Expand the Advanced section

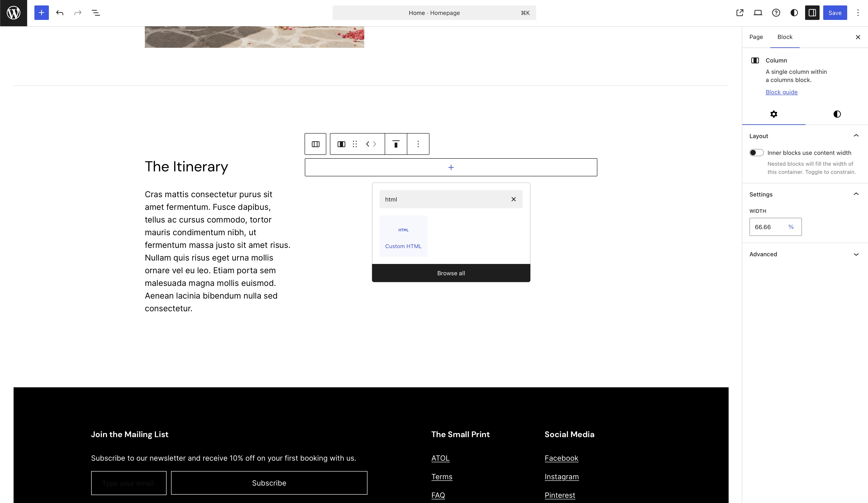(856, 254)
